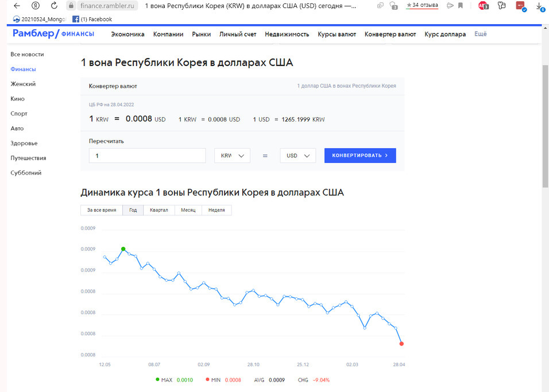Open the AdBlock extension icon
This screenshot has height=392, width=549.
click(x=483, y=6)
